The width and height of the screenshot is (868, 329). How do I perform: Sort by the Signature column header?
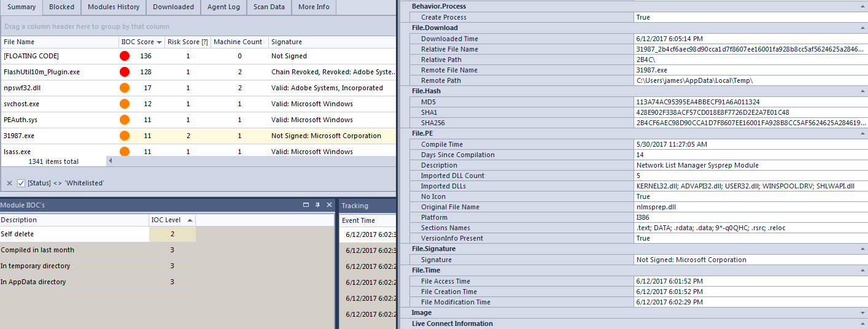pos(332,42)
